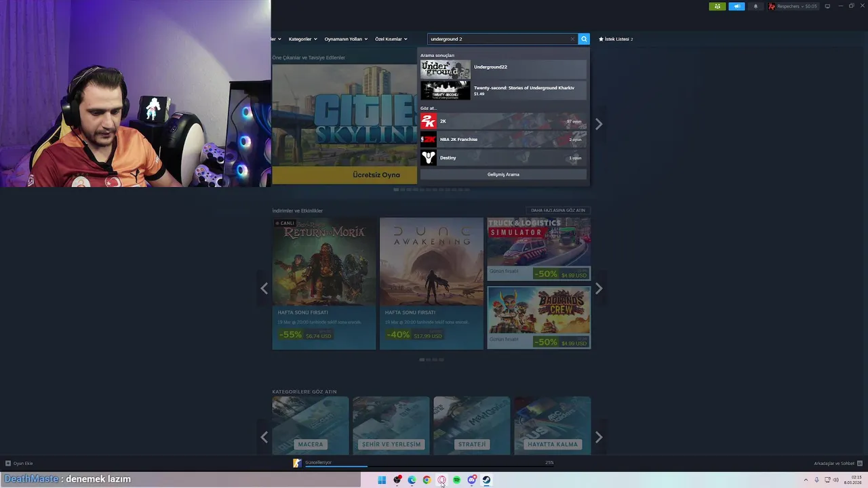Open Spotify from the taskbar
This screenshot has width=868, height=488.
tap(456, 480)
